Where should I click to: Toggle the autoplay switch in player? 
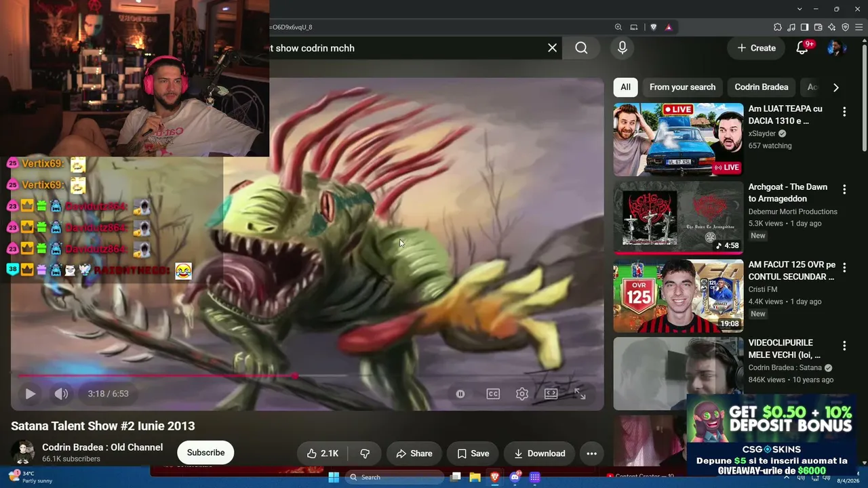460,394
